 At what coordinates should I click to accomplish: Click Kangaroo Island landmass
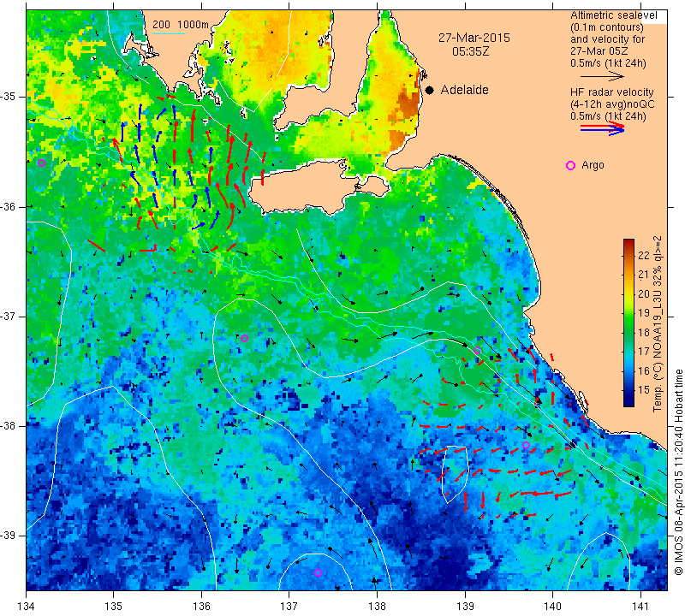(306, 187)
